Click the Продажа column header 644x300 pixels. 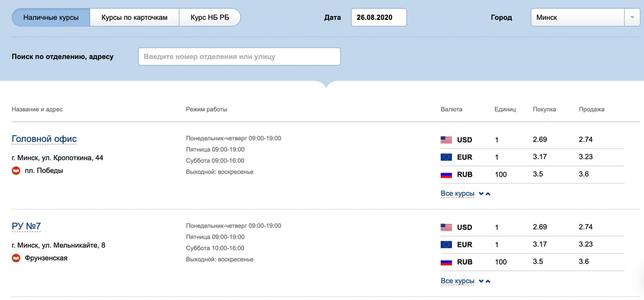(591, 109)
